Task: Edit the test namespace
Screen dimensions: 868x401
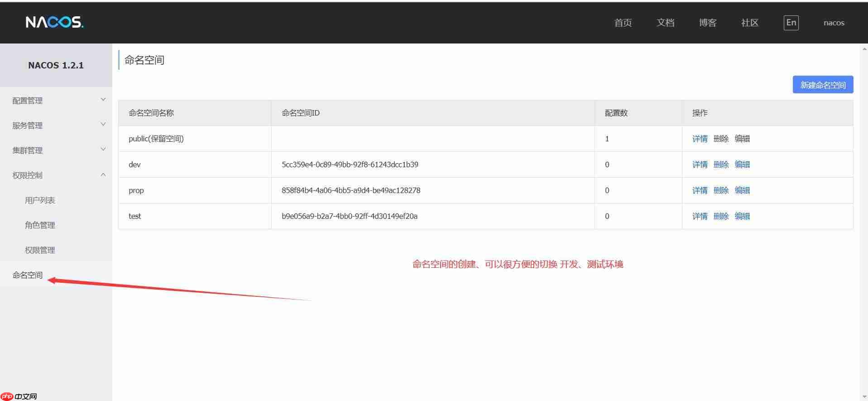Action: (x=742, y=216)
